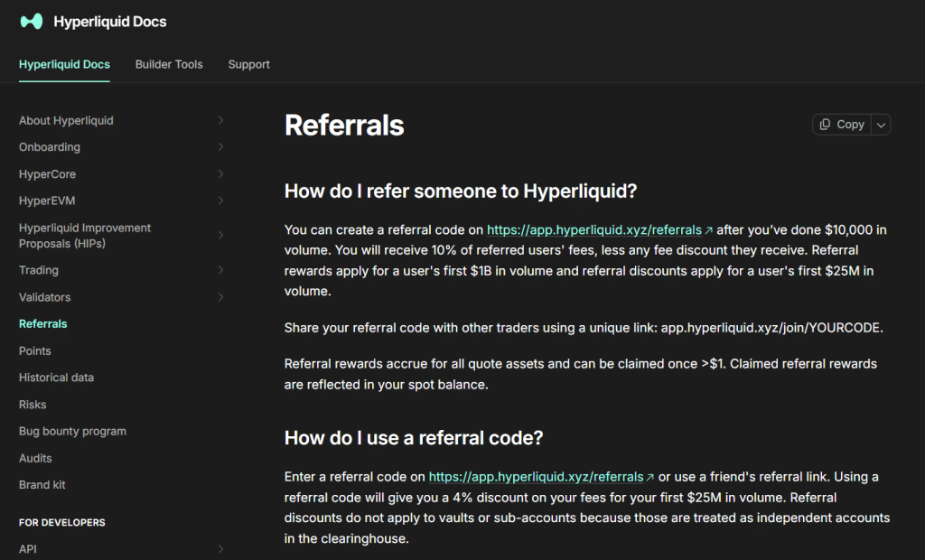Click the Referrals page title

344,126
